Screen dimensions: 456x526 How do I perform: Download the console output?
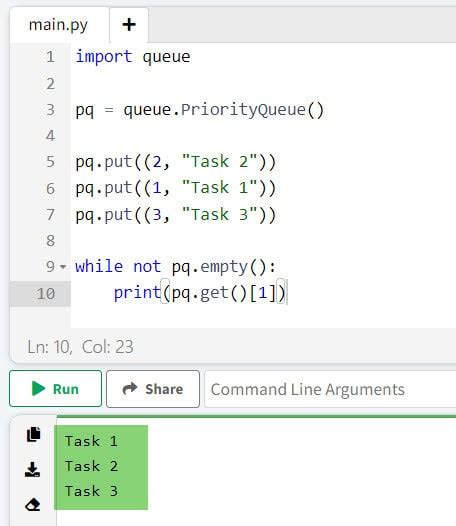coord(33,469)
